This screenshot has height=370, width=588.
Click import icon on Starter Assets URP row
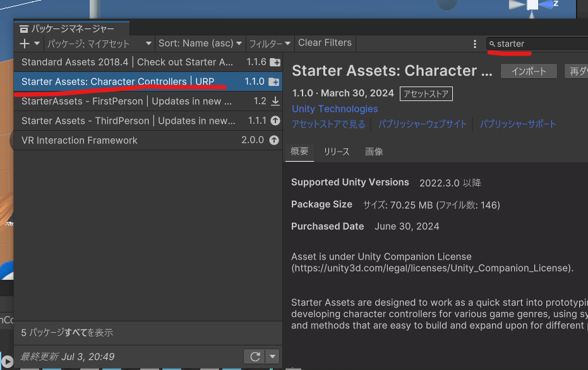pyautogui.click(x=273, y=82)
